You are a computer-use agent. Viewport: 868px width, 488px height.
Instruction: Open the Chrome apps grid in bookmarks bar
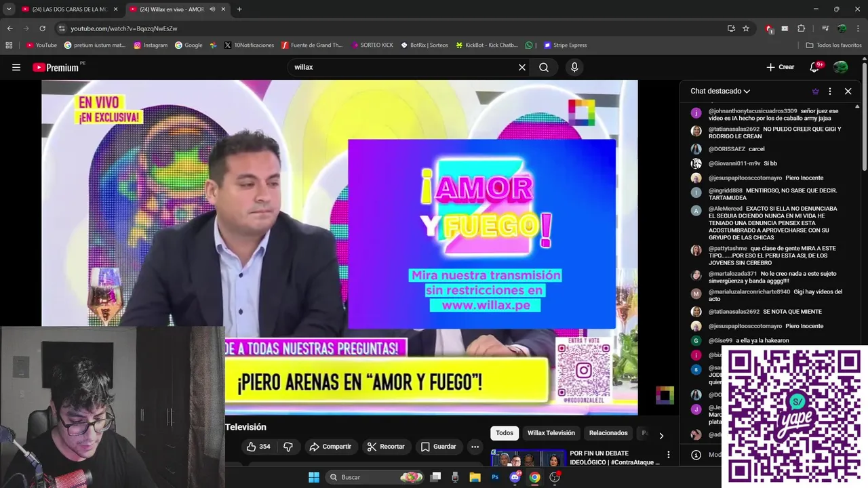(9, 45)
